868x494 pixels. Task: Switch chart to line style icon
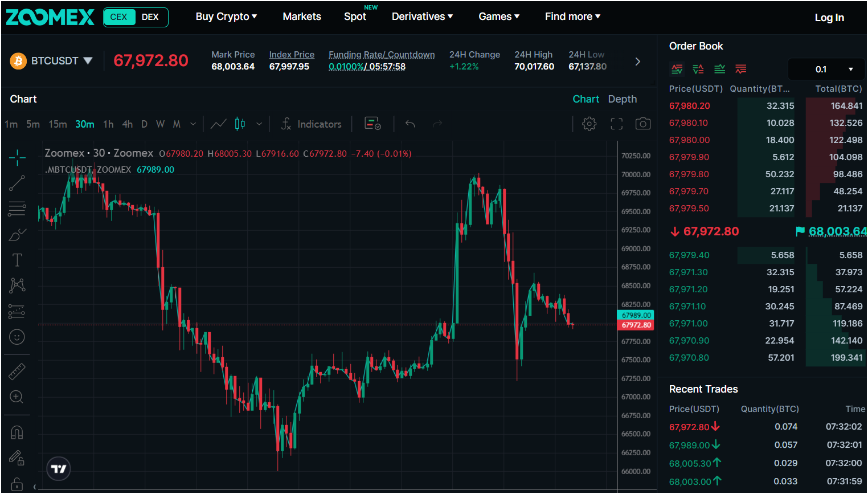219,124
